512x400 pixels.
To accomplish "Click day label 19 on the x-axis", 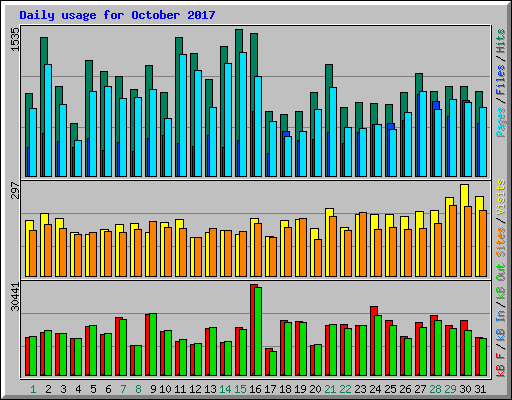I will pos(300,389).
